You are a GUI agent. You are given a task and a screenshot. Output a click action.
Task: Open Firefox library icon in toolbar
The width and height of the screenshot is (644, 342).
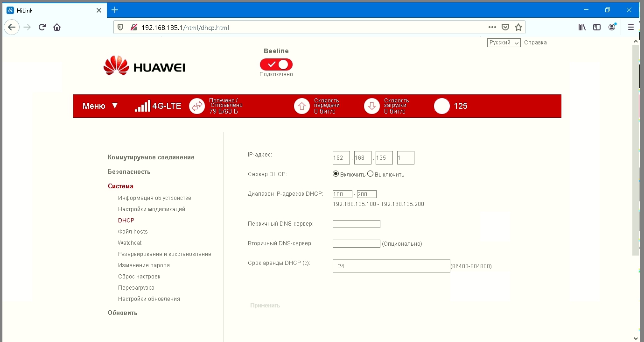(x=581, y=27)
